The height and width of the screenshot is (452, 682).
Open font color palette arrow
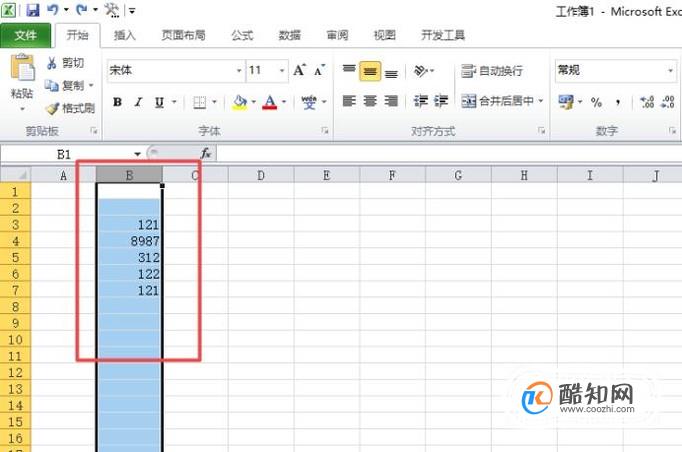tap(284, 102)
